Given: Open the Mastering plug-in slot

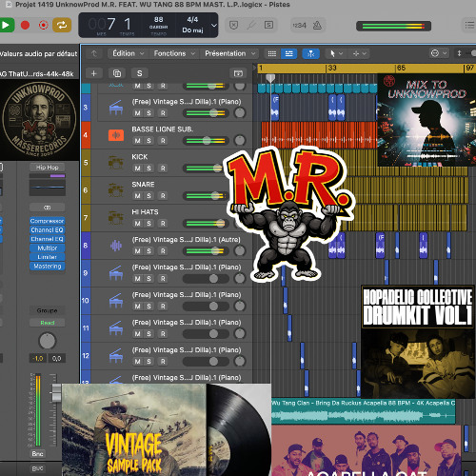Looking at the screenshot, I should click(48, 267).
